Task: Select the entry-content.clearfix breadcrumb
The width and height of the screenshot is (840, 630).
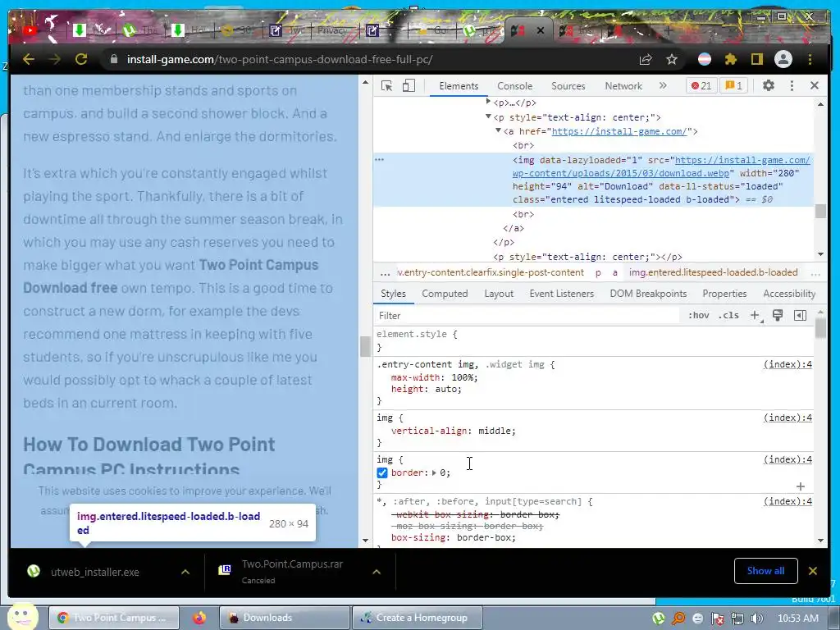Action: [491, 272]
